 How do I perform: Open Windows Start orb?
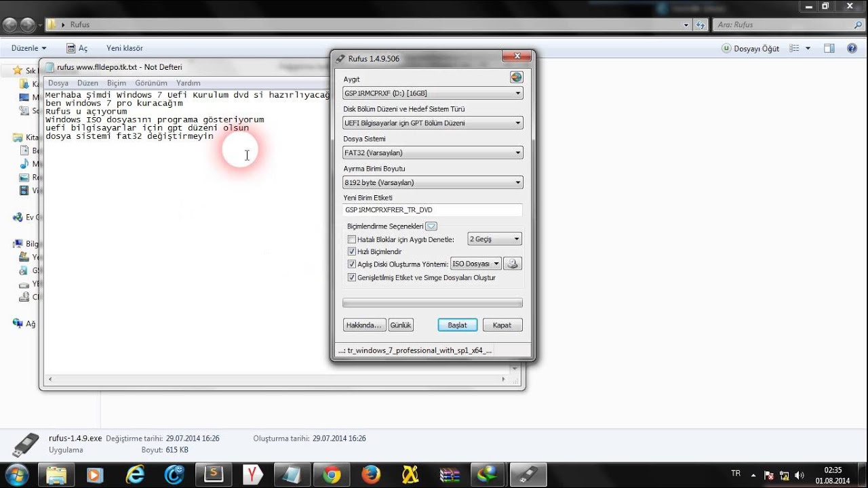click(x=16, y=474)
